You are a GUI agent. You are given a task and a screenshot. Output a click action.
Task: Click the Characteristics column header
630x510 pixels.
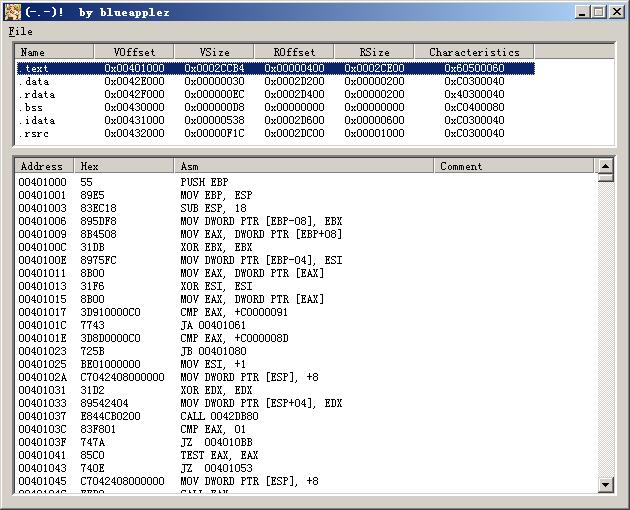474,52
